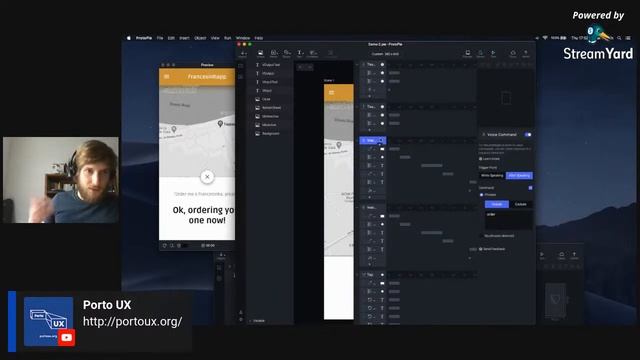Screen dimensions: 640x360
Task: Click the play icon in background ProtoPie window
Action: coord(542,255)
